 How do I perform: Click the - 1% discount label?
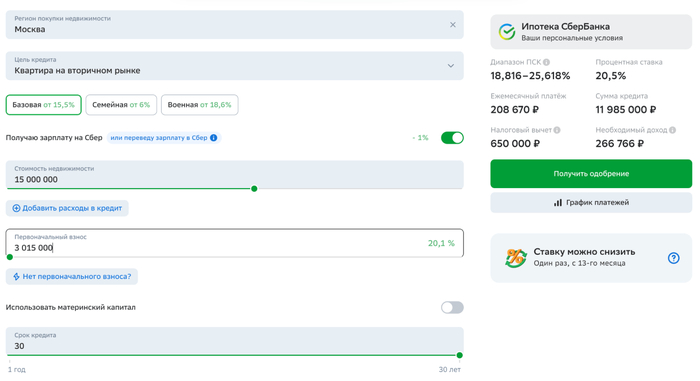click(421, 138)
